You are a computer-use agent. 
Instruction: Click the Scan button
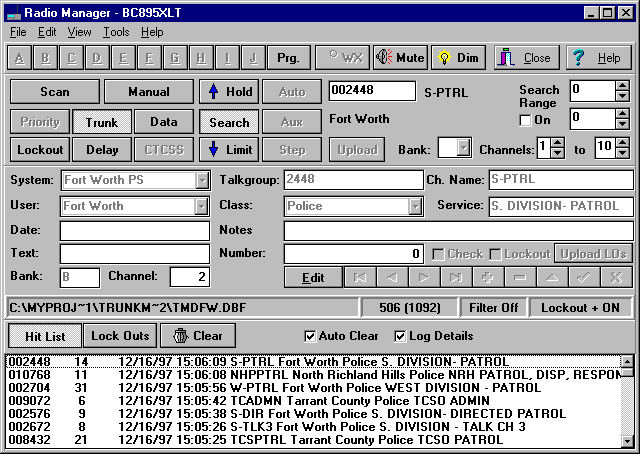coord(55,91)
